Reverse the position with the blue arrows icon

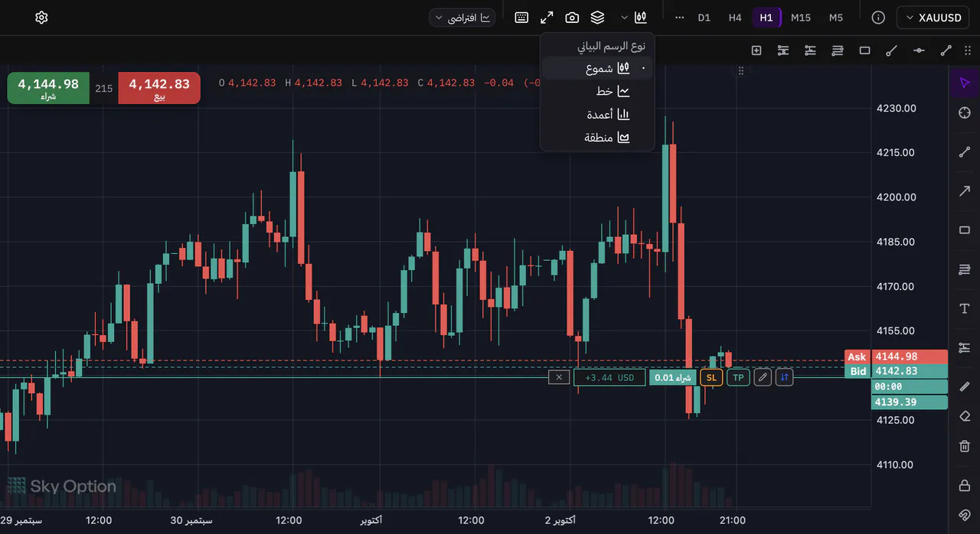784,377
